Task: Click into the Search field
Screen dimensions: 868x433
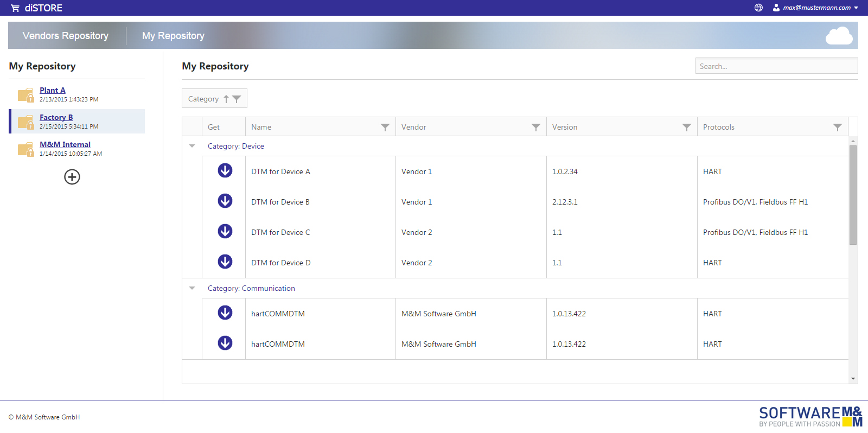Action: coord(776,66)
